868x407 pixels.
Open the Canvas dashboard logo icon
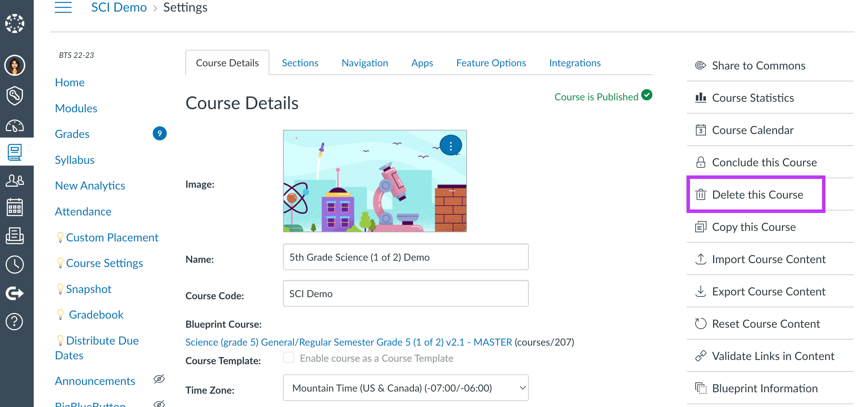click(x=15, y=24)
